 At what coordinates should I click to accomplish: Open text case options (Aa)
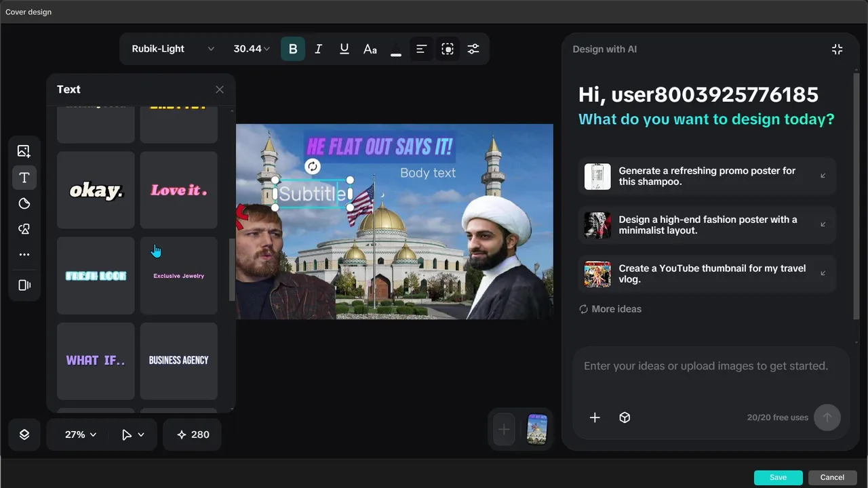click(x=370, y=49)
